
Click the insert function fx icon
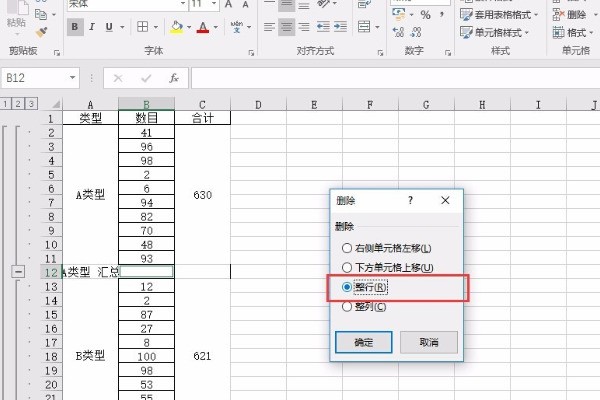(173, 77)
